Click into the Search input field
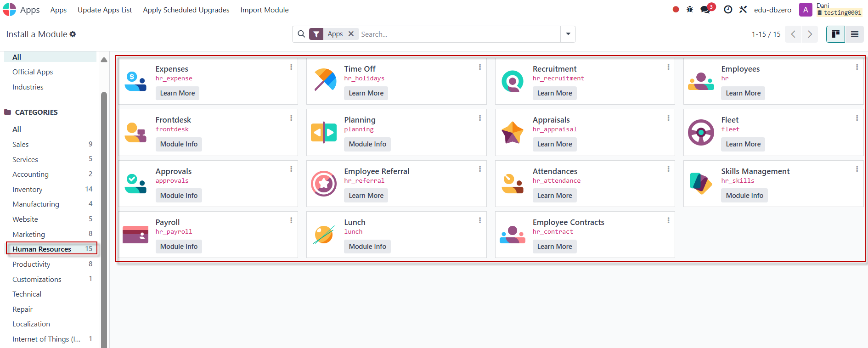 (459, 34)
